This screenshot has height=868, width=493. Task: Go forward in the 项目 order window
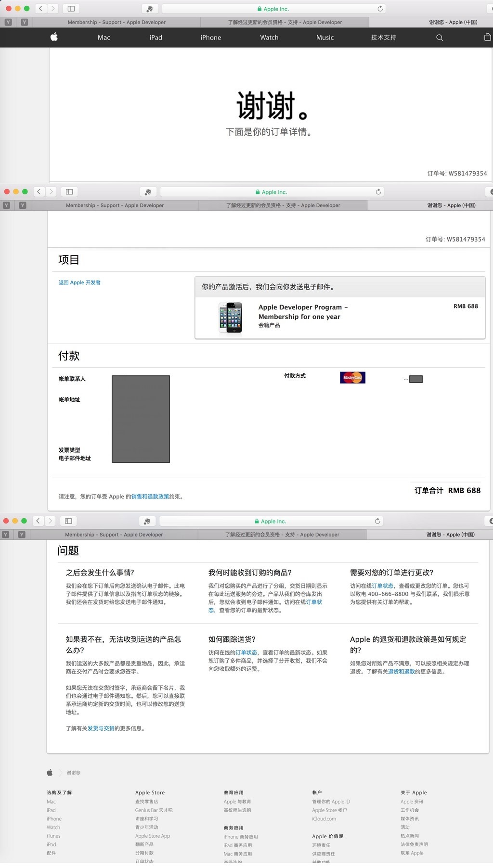51,191
